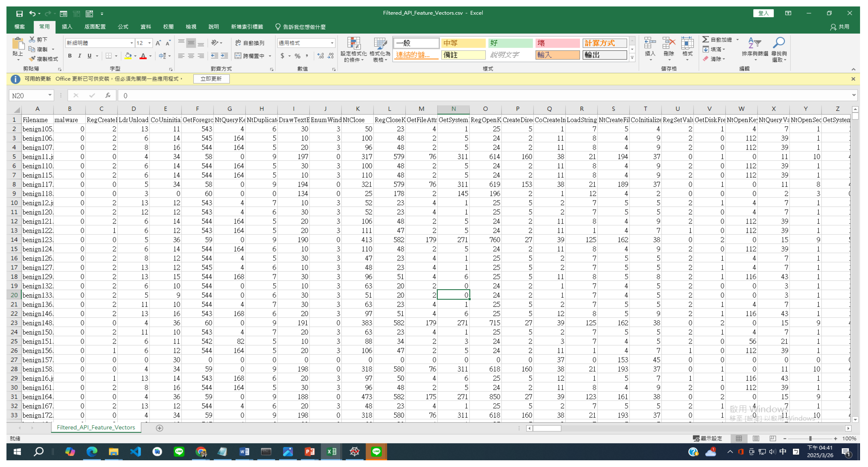
Task: Open the number format dropdown
Action: click(332, 43)
